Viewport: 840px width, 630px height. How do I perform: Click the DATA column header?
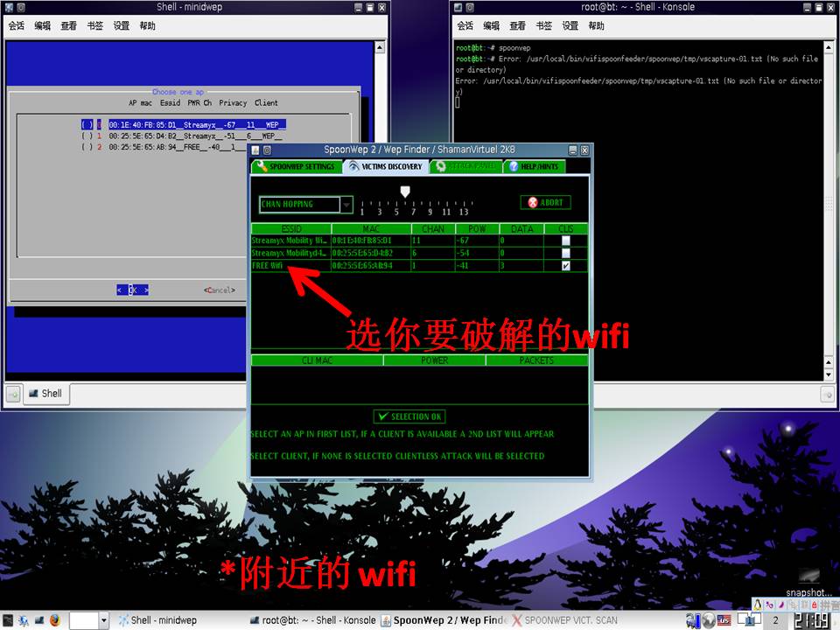[521, 229]
